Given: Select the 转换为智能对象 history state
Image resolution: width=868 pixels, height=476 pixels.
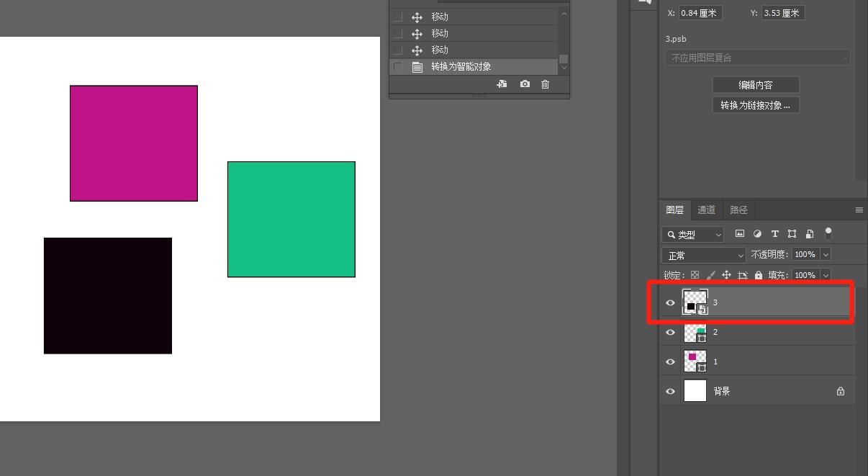Looking at the screenshot, I should (473, 67).
